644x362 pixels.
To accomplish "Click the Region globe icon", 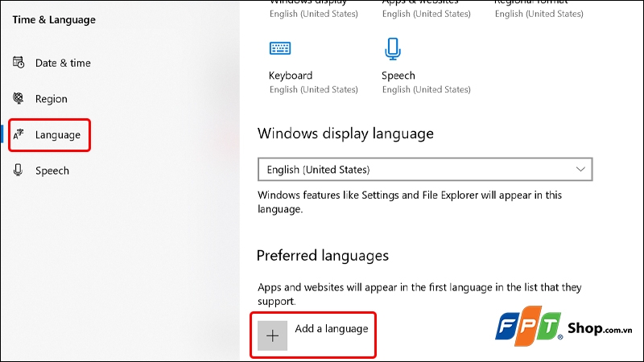I will (x=19, y=99).
